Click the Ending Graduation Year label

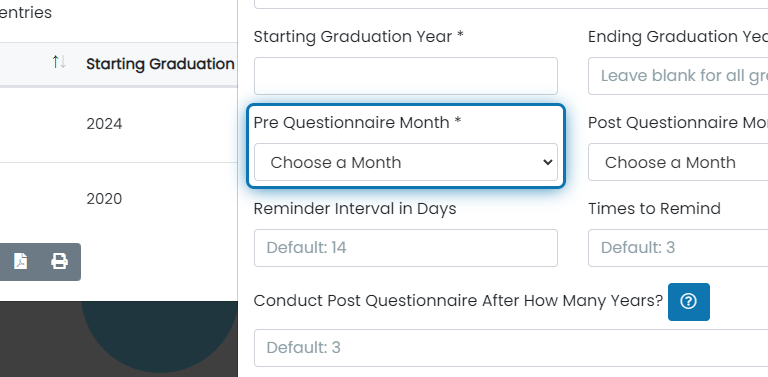point(678,37)
